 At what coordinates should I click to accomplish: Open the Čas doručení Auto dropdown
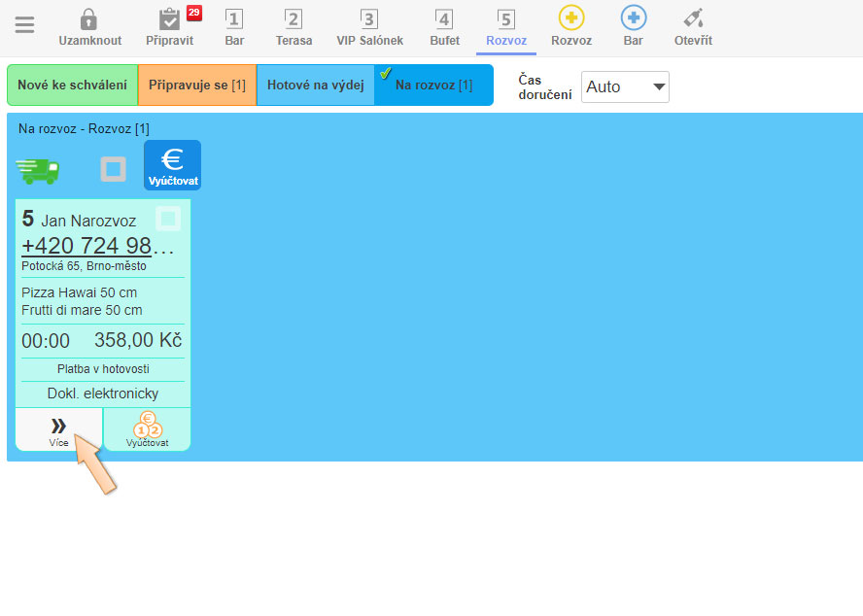(625, 86)
